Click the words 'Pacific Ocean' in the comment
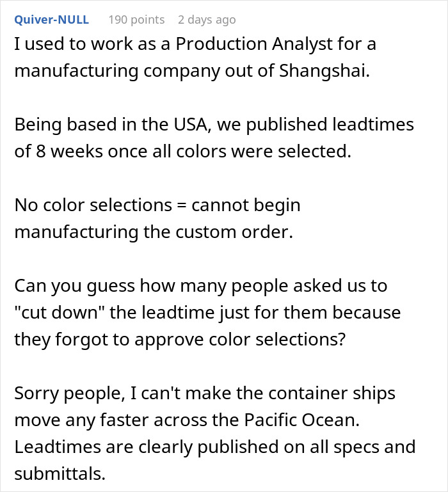The image size is (448, 492). click(301, 420)
